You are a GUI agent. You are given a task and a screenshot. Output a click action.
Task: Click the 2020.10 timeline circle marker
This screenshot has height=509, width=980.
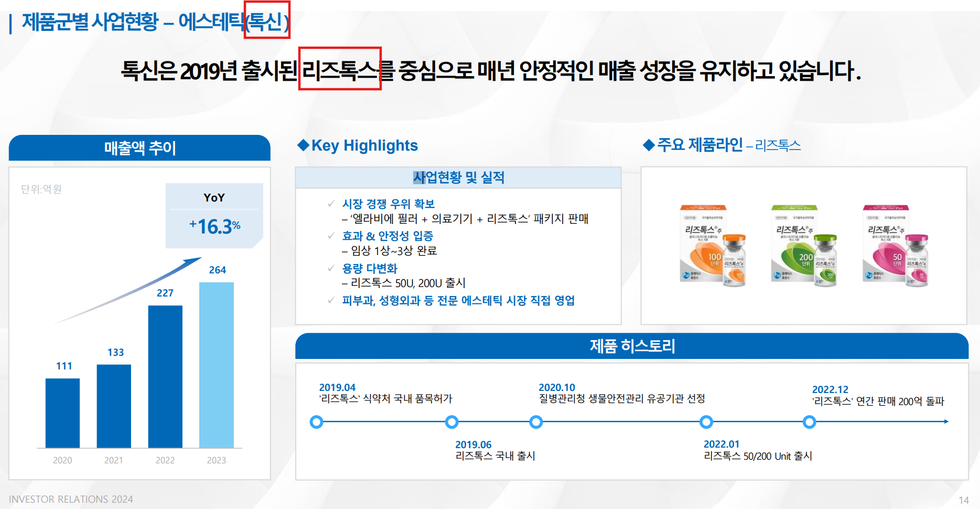536,422
